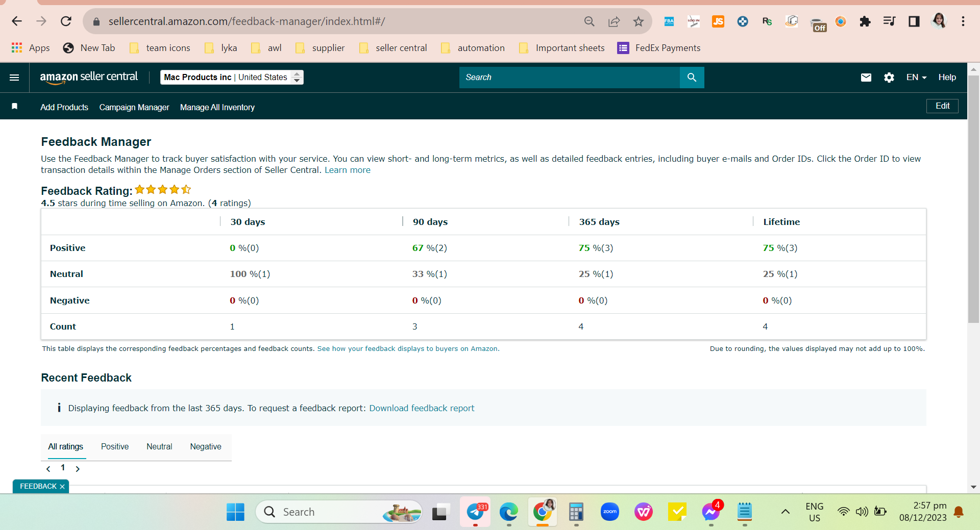Switch to the Positive feedback tab
Viewport: 980px width, 530px height.
115,446
